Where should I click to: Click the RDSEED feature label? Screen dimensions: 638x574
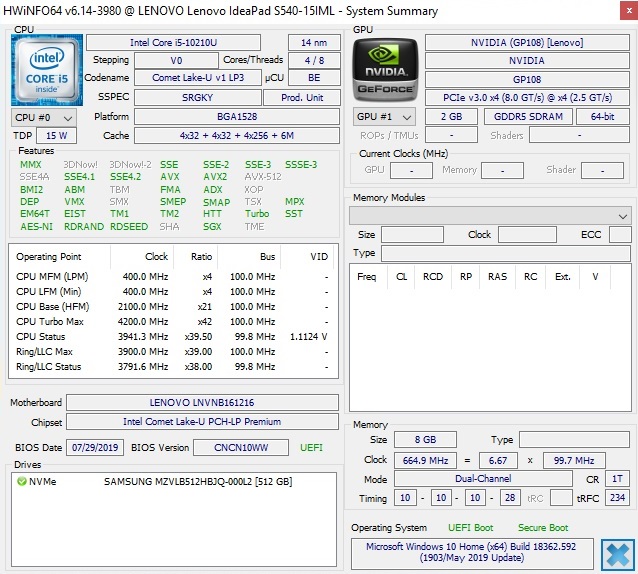[x=129, y=227]
